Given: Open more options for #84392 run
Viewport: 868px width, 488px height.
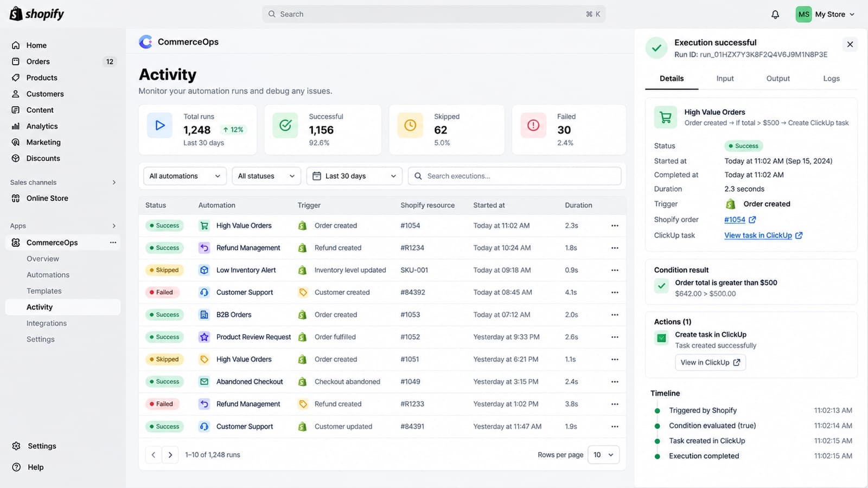Looking at the screenshot, I should coord(615,292).
